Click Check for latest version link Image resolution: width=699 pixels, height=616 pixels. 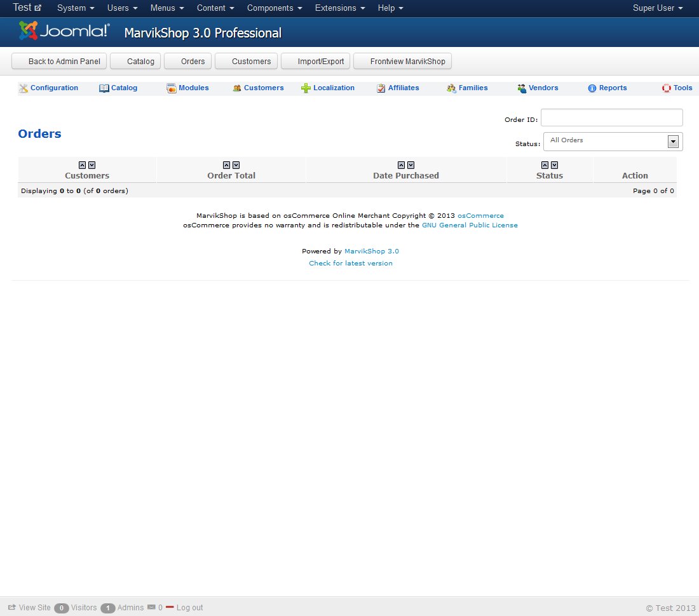coord(351,264)
